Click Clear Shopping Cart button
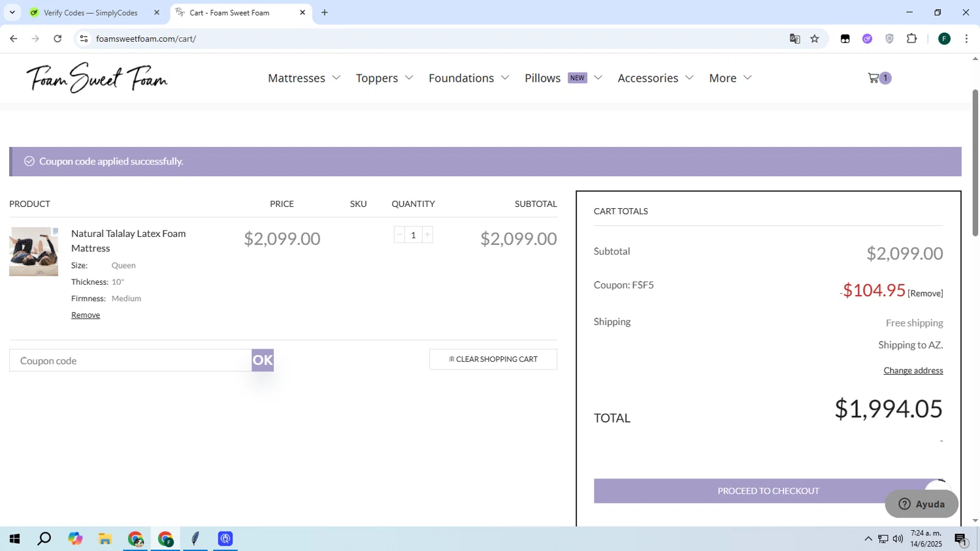Viewport: 980px width, 551px height. 493,359
